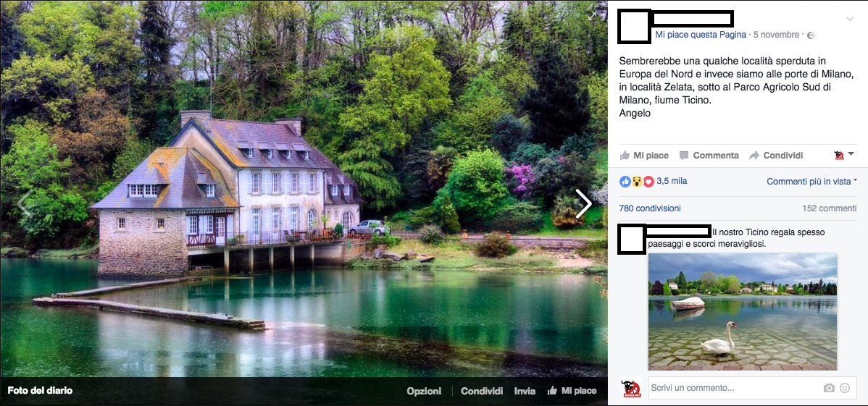Image resolution: width=868 pixels, height=406 pixels.
Task: Click the Scrivi un commento field
Action: point(736,389)
